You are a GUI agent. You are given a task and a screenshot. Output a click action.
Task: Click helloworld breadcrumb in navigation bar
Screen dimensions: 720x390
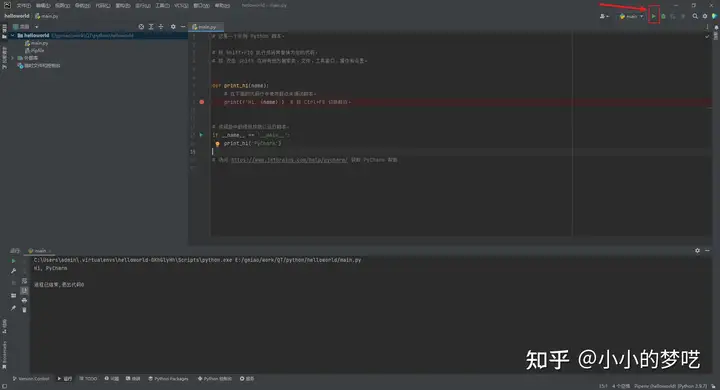17,16
